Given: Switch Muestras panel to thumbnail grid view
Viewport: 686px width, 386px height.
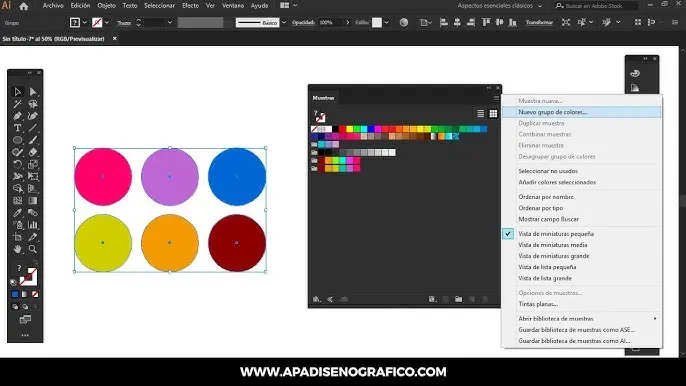Looking at the screenshot, I should click(493, 114).
